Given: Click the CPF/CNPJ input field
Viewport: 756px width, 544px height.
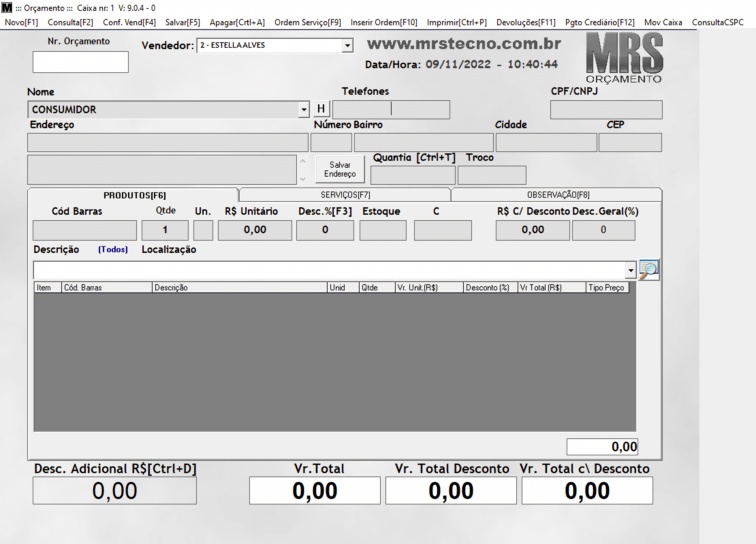Looking at the screenshot, I should pos(606,110).
